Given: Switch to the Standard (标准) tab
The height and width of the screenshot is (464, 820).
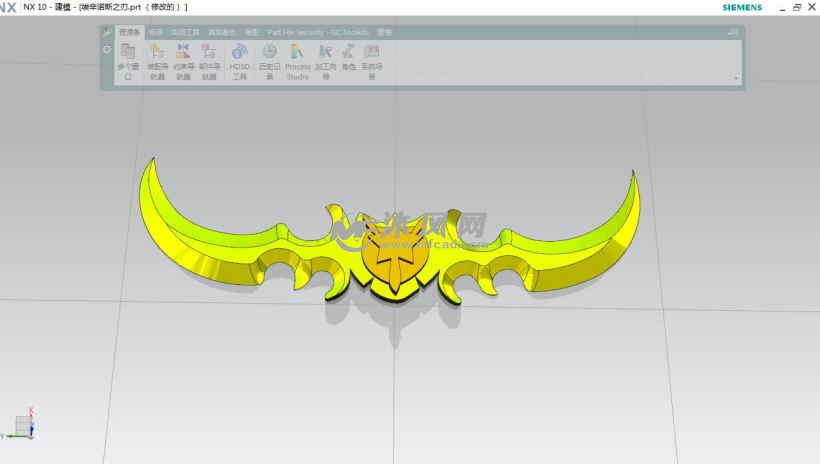Looking at the screenshot, I should 156,32.
